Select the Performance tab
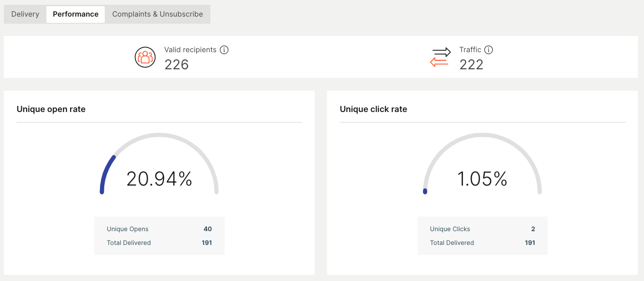Image resolution: width=644 pixels, height=281 pixels. coord(75,14)
